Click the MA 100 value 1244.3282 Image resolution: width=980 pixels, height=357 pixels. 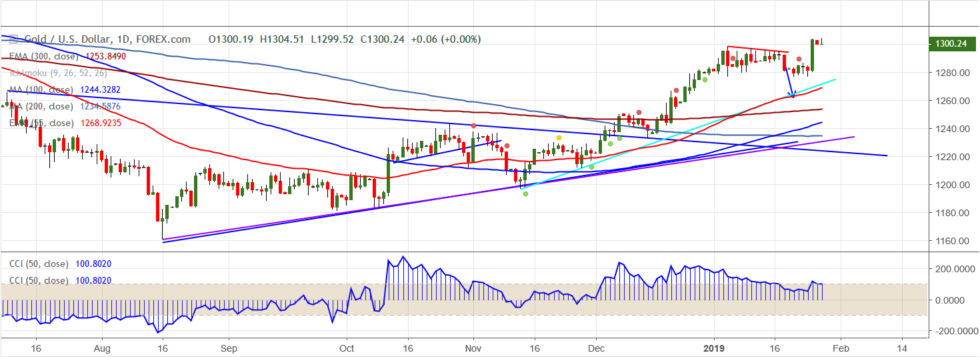[101, 89]
